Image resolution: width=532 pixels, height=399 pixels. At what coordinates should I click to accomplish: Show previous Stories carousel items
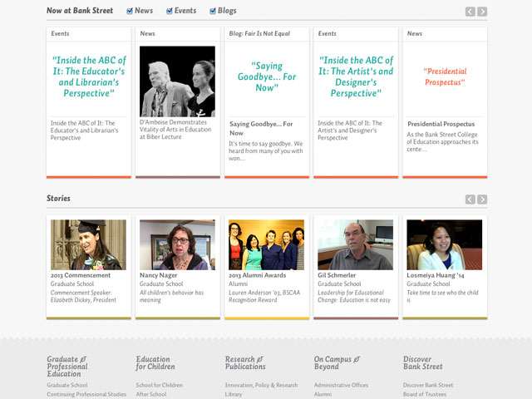tap(470, 199)
